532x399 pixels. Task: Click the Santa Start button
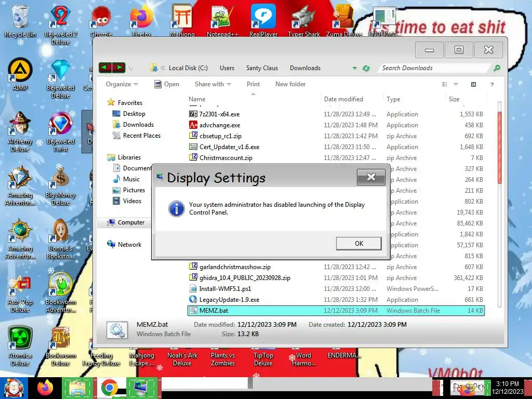pos(14,388)
